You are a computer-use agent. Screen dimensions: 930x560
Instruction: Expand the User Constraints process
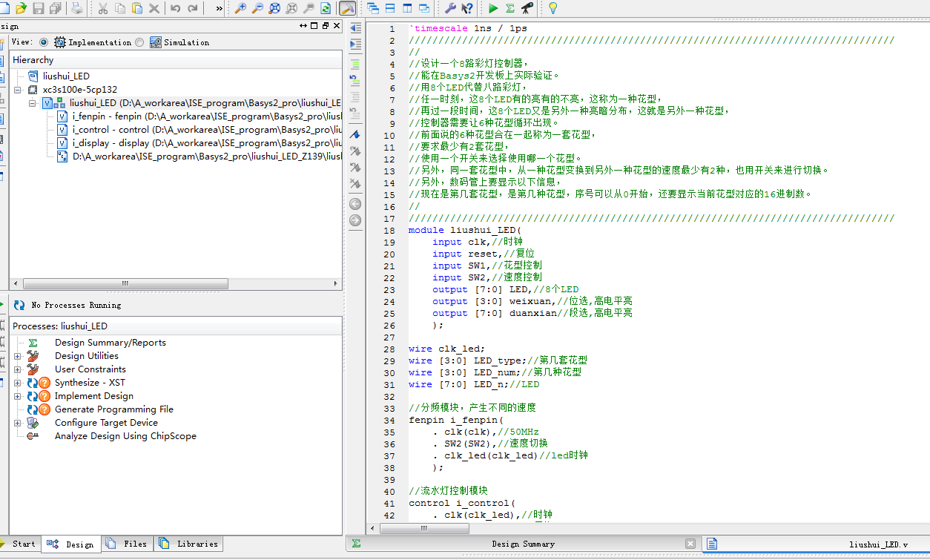(x=18, y=369)
